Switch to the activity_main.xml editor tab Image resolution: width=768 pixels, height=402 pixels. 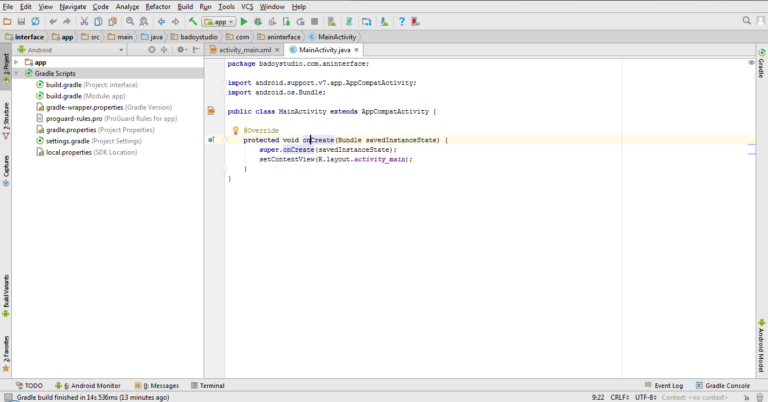pos(243,49)
